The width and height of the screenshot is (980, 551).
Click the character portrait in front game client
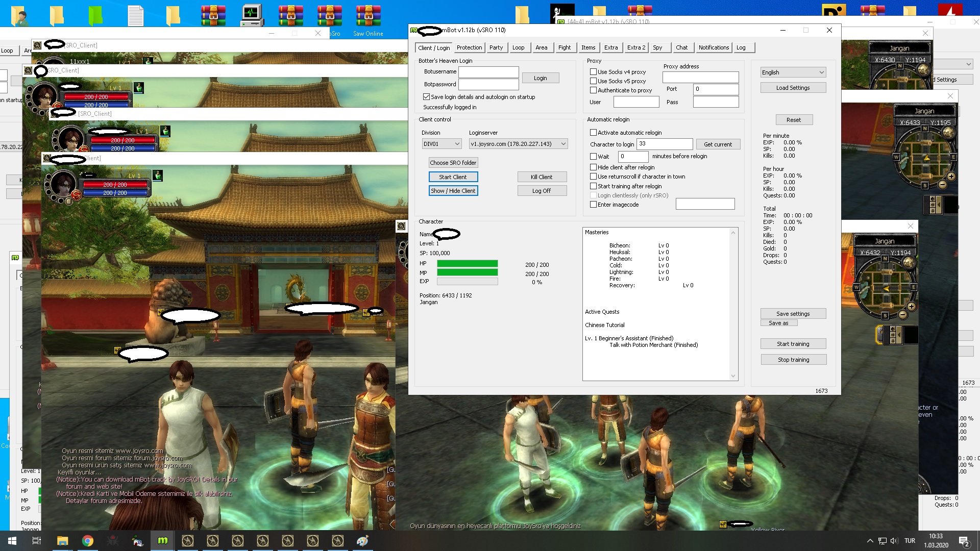click(x=64, y=184)
